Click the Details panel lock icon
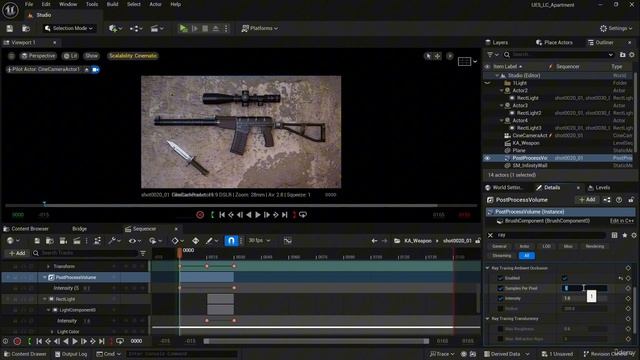Viewport: 640px width, 360px height. pos(631,200)
